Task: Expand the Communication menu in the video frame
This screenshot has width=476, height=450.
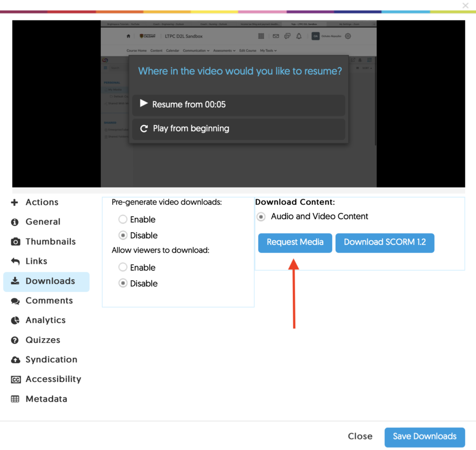Action: pyautogui.click(x=196, y=50)
